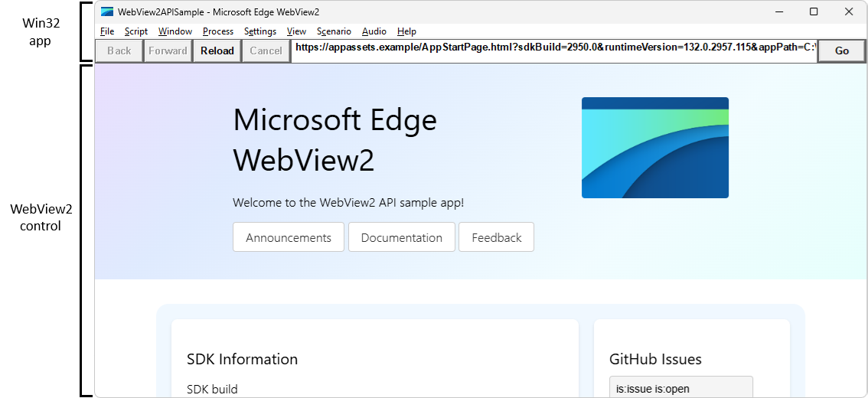Expand the Window menu
Image resolution: width=868 pixels, height=398 pixels.
(175, 31)
